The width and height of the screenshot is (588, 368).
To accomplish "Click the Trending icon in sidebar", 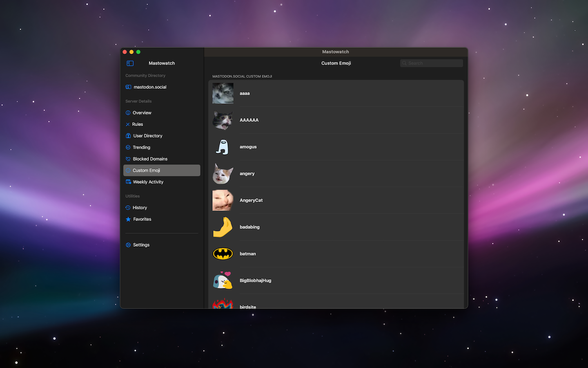I will tap(128, 147).
